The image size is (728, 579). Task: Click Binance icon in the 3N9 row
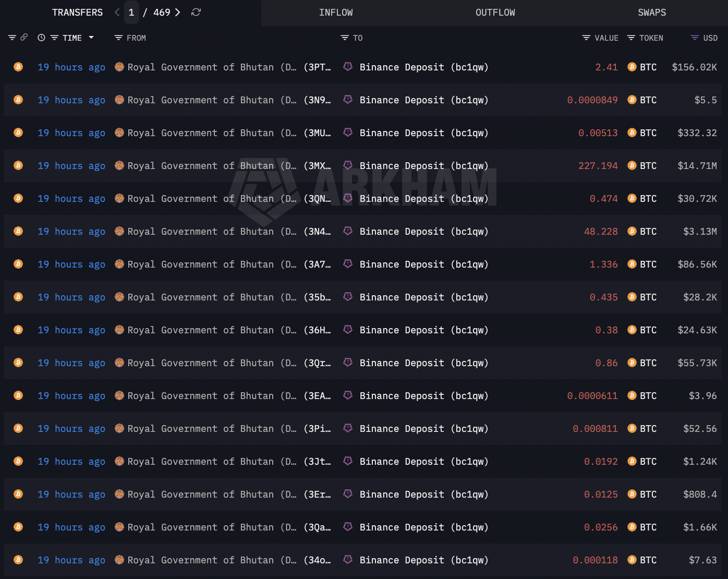[348, 100]
